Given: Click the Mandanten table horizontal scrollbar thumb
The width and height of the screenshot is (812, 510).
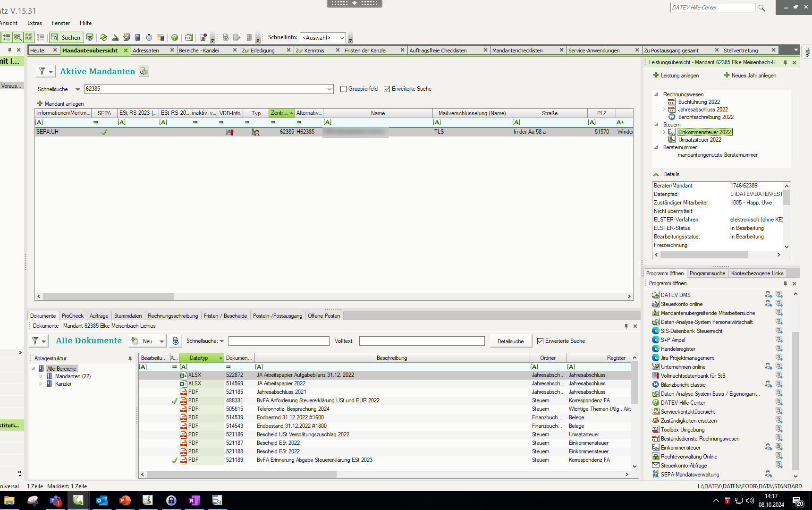Looking at the screenshot, I should (x=109, y=297).
